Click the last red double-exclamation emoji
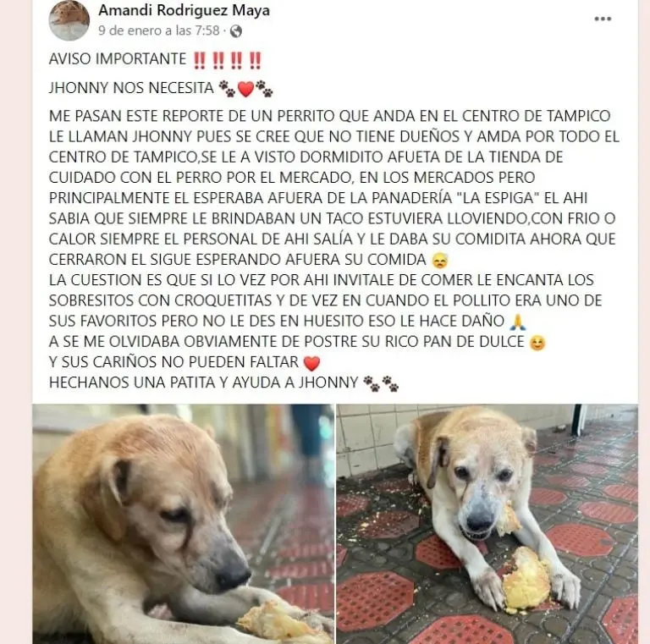Image resolution: width=650 pixels, height=644 pixels. pyautogui.click(x=255, y=60)
